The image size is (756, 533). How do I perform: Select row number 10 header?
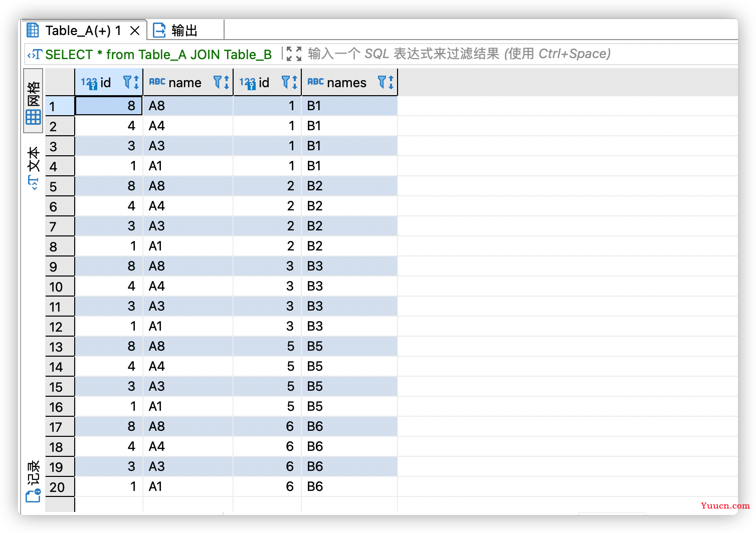coord(60,287)
